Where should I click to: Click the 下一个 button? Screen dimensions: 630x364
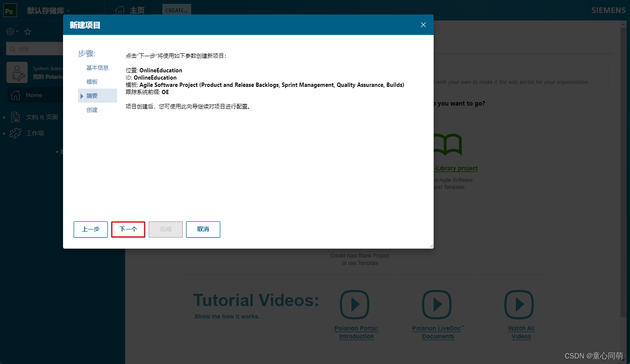coord(128,229)
